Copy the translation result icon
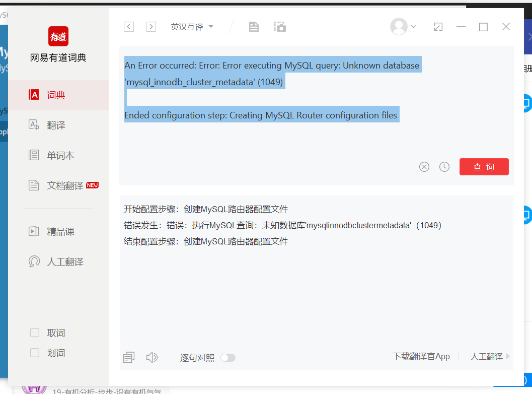532x394 pixels. coord(129,357)
